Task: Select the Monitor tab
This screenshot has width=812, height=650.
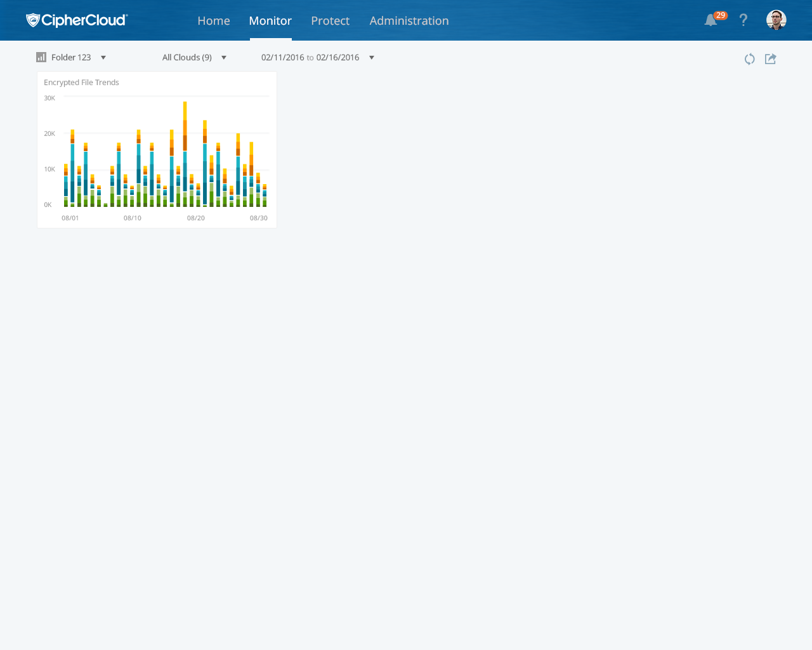Action: 270,20
